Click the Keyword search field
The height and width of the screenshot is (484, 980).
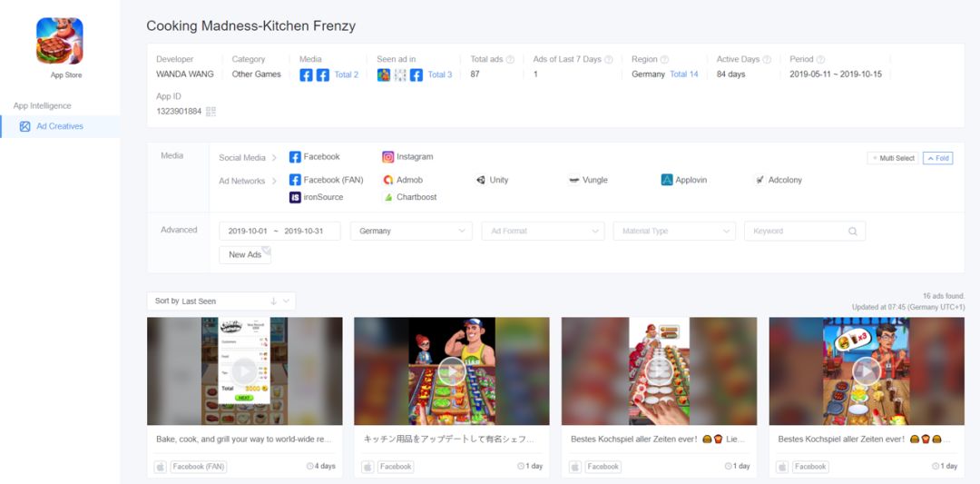(x=805, y=231)
